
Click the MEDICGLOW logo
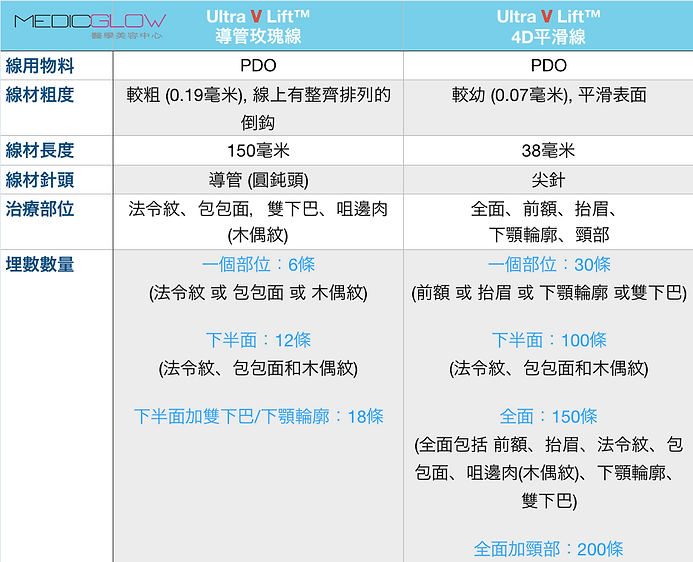[90, 26]
